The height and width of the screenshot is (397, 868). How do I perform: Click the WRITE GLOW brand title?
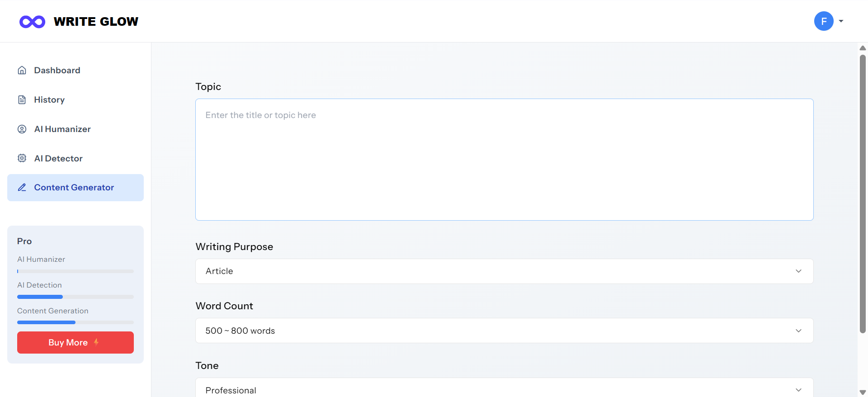coord(96,22)
